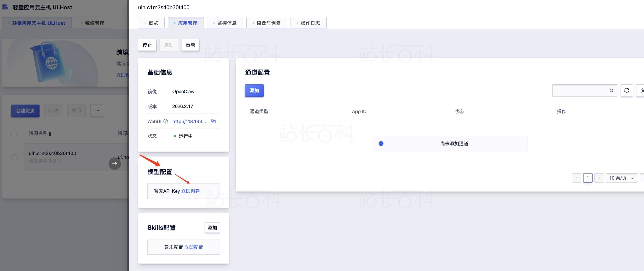Image resolution: width=644 pixels, height=271 pixels.
Task: Click the greyed 启动 button in detail panel
Action: 169,45
